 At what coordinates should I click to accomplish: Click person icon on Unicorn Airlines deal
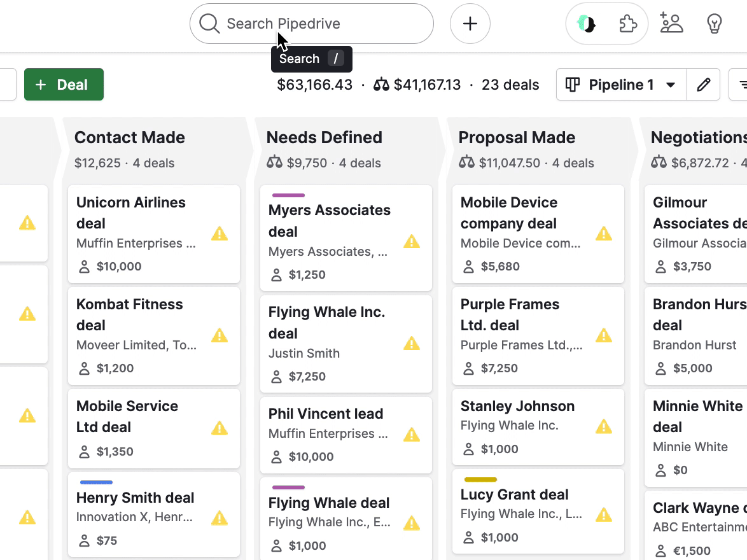(85, 267)
